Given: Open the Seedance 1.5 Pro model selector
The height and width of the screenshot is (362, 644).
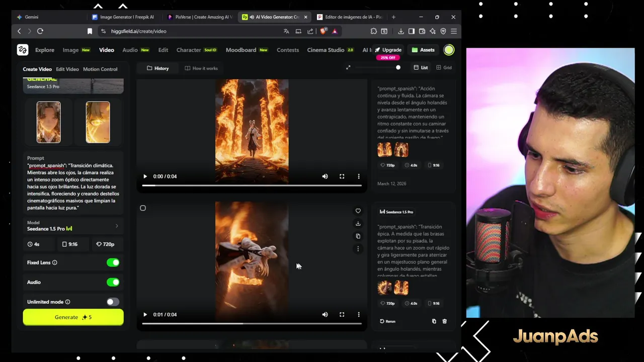Looking at the screenshot, I should [73, 226].
